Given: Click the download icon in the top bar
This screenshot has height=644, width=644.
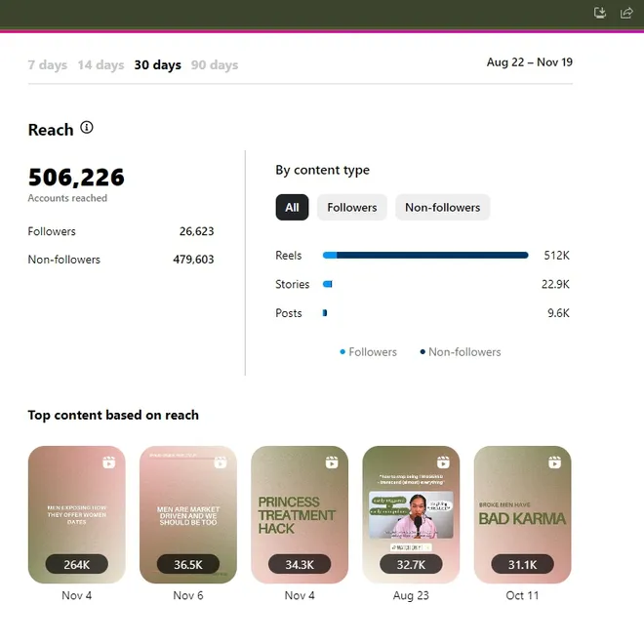Looking at the screenshot, I should click(x=600, y=13).
